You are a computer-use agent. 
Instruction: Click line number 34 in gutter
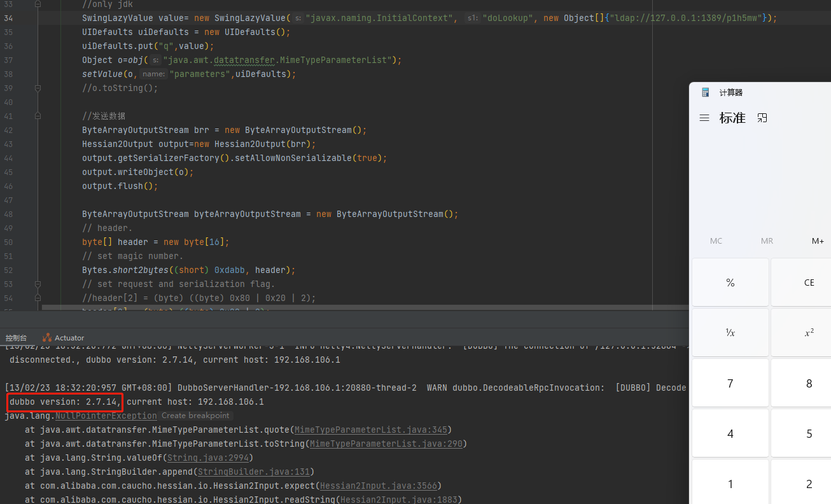(x=8, y=18)
